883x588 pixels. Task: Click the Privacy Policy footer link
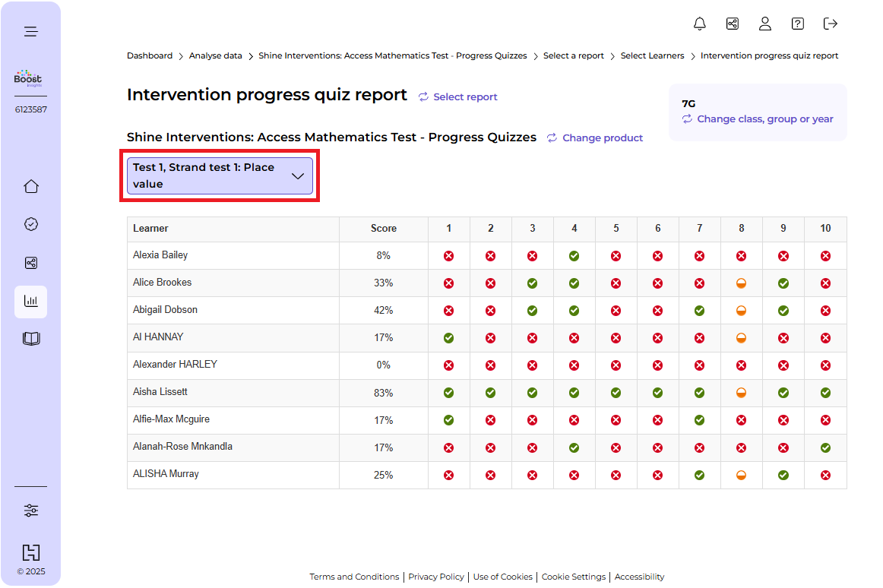click(436, 577)
